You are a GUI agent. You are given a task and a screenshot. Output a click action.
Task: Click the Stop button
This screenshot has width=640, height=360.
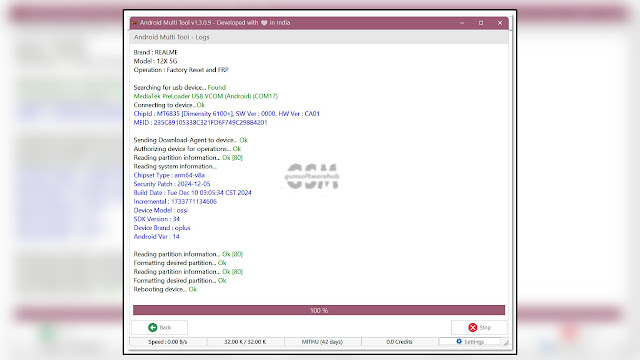click(x=479, y=327)
